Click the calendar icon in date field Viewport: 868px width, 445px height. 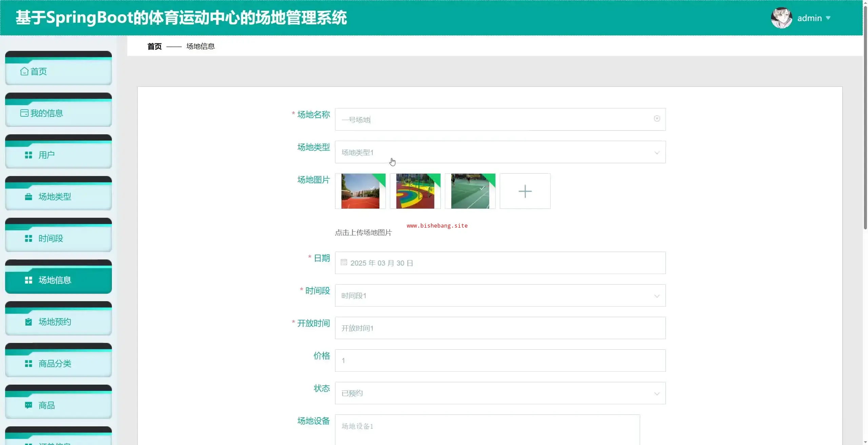click(x=344, y=263)
